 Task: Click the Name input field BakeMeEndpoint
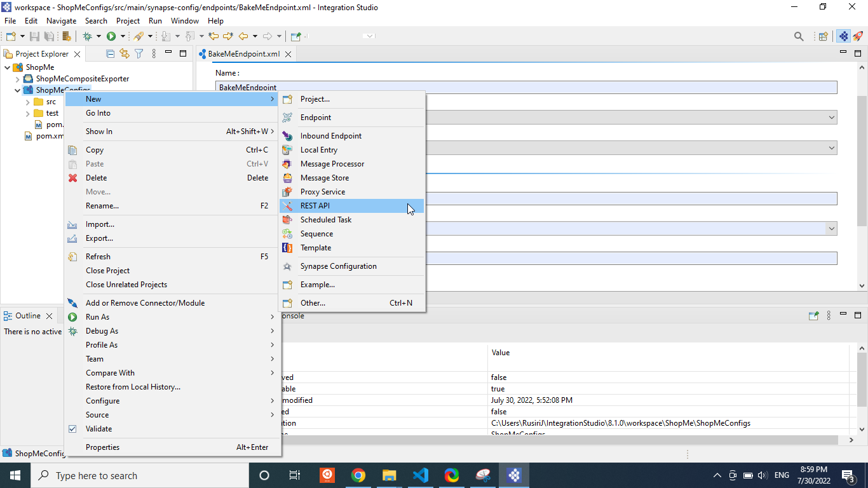(x=526, y=87)
